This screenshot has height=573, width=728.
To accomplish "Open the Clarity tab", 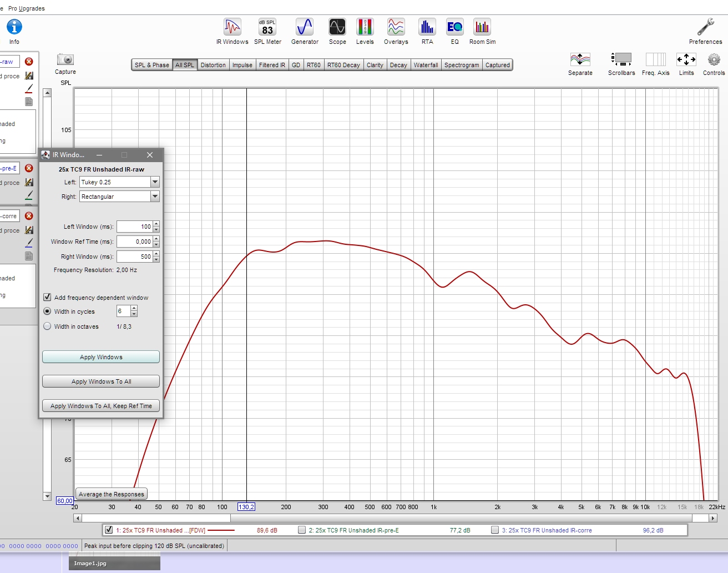I will coord(375,65).
